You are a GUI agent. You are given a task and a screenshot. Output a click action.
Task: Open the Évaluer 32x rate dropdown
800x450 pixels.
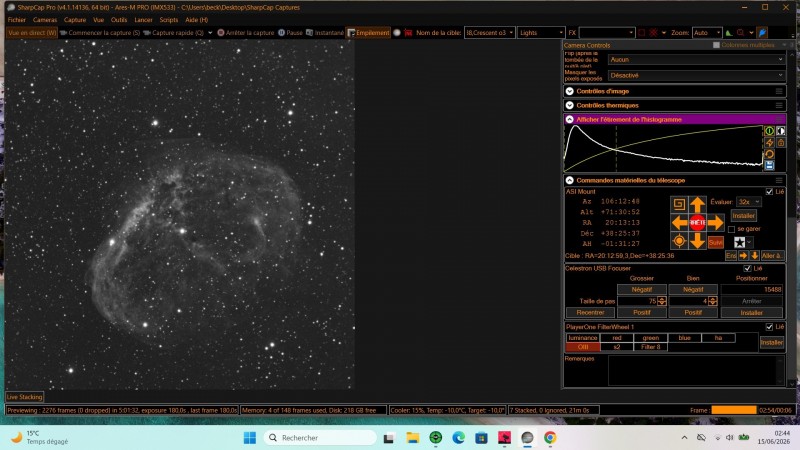tap(748, 202)
